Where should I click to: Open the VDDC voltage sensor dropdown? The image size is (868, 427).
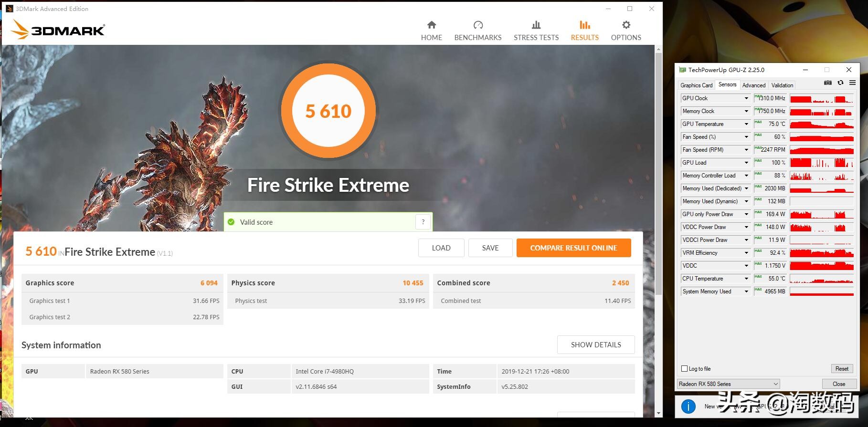746,266
